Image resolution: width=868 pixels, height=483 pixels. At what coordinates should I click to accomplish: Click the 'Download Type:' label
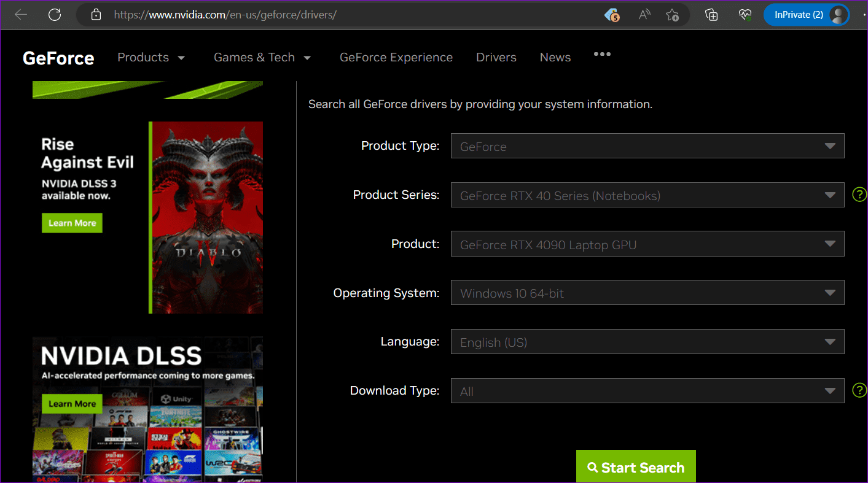click(395, 390)
